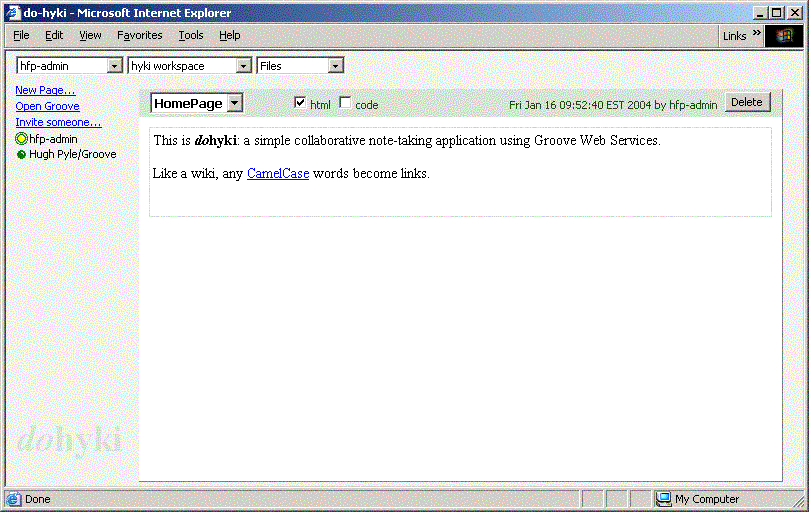Open the View menu
The width and height of the screenshot is (809, 512).
tap(90, 35)
